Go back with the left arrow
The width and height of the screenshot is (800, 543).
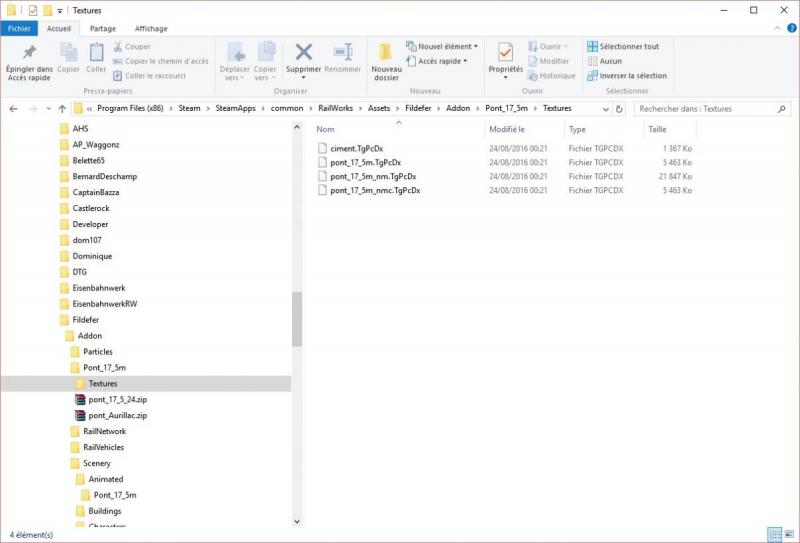coord(14,109)
